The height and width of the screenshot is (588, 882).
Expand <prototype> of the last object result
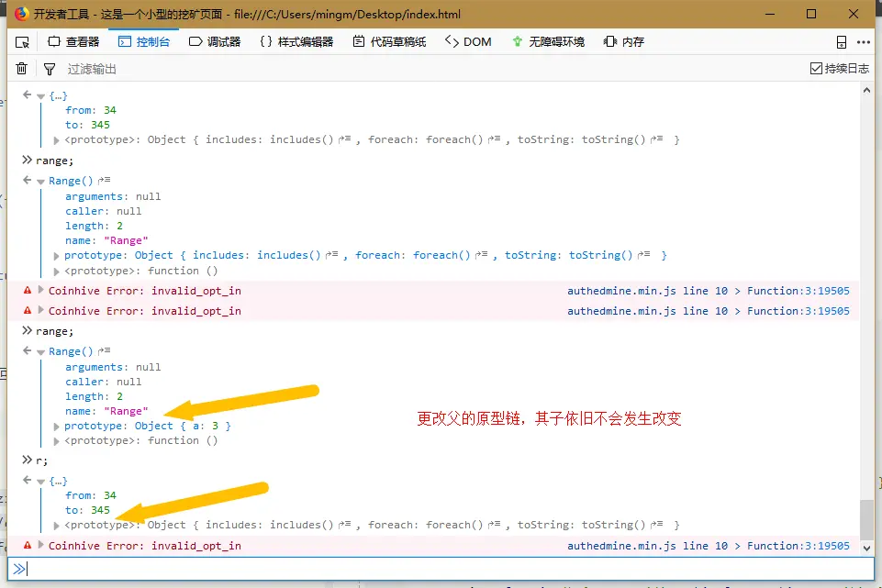point(56,526)
